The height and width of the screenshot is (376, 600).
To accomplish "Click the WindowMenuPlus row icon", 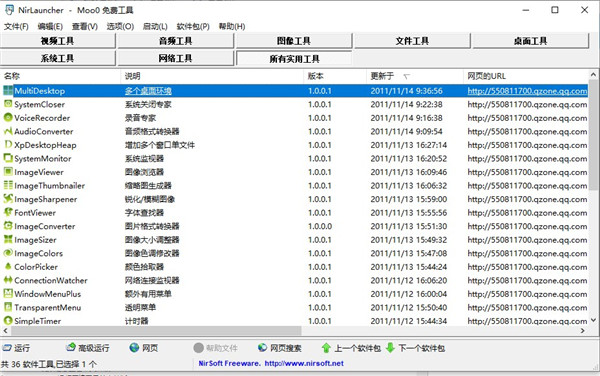I will pos(8,294).
